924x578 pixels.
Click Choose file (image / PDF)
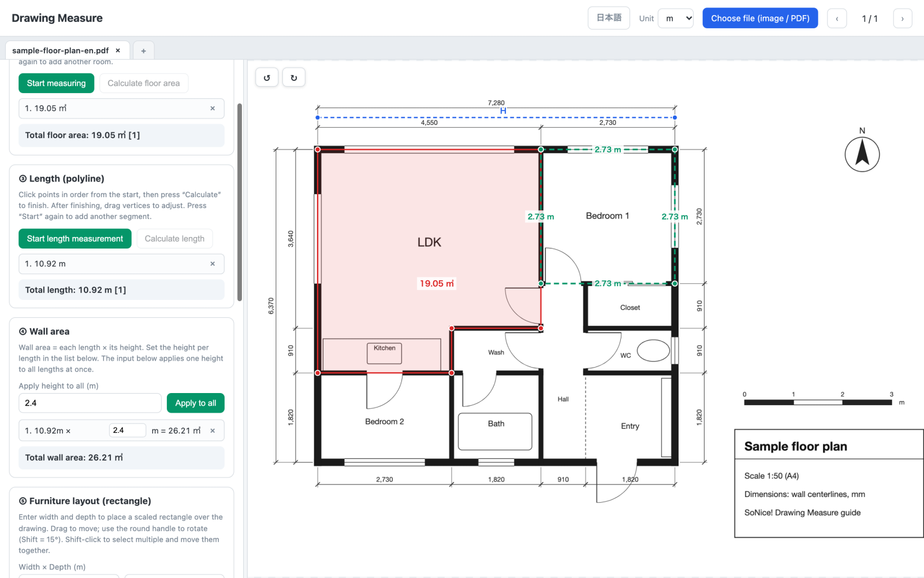(x=760, y=18)
